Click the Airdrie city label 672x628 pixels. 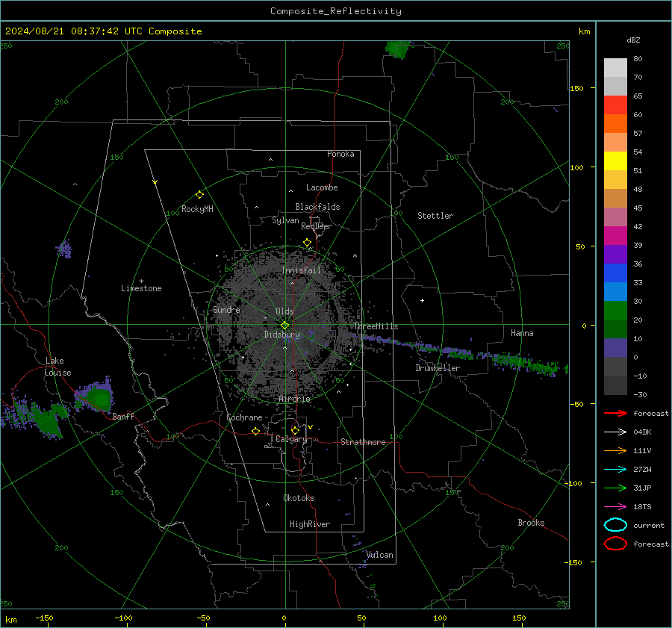point(294,399)
